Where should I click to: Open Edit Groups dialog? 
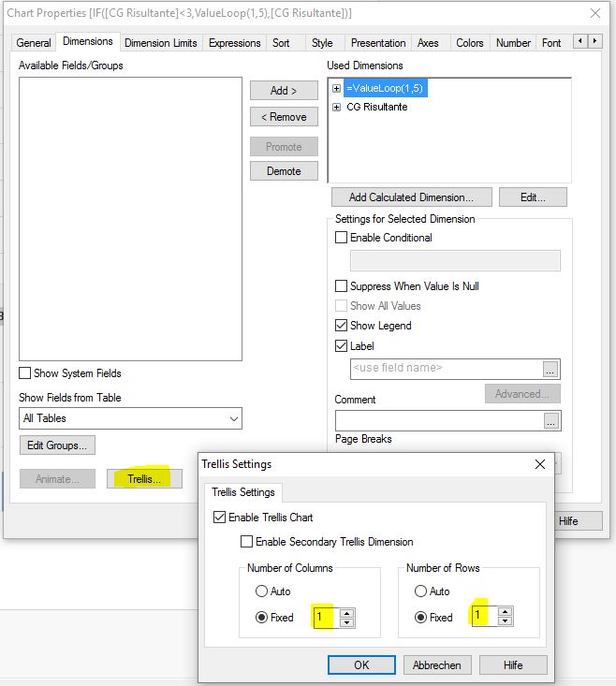(x=57, y=445)
